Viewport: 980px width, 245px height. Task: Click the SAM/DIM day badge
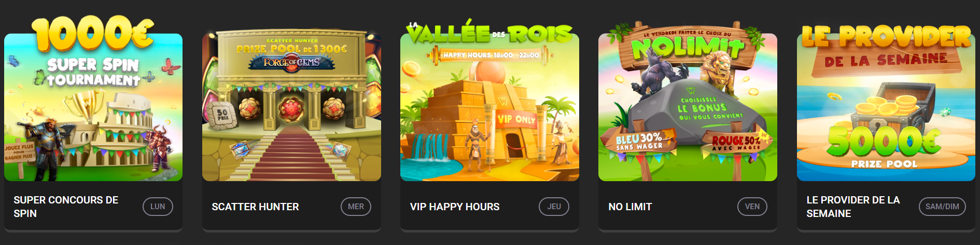[942, 207]
